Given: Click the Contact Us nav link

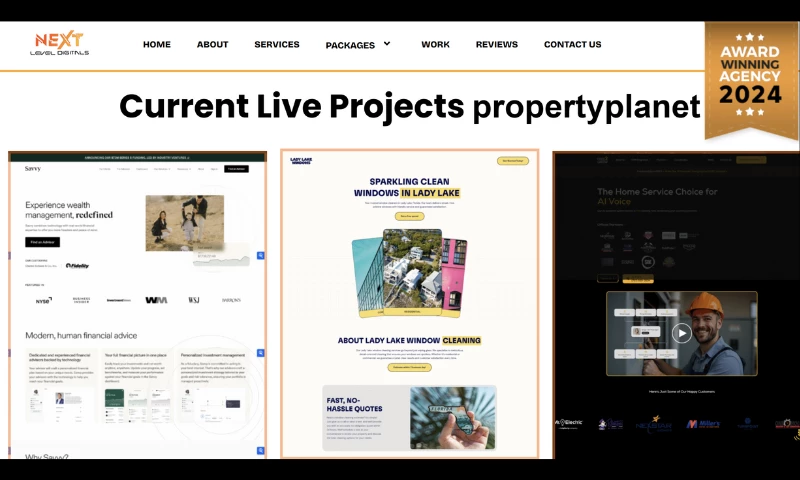Looking at the screenshot, I should (572, 45).
